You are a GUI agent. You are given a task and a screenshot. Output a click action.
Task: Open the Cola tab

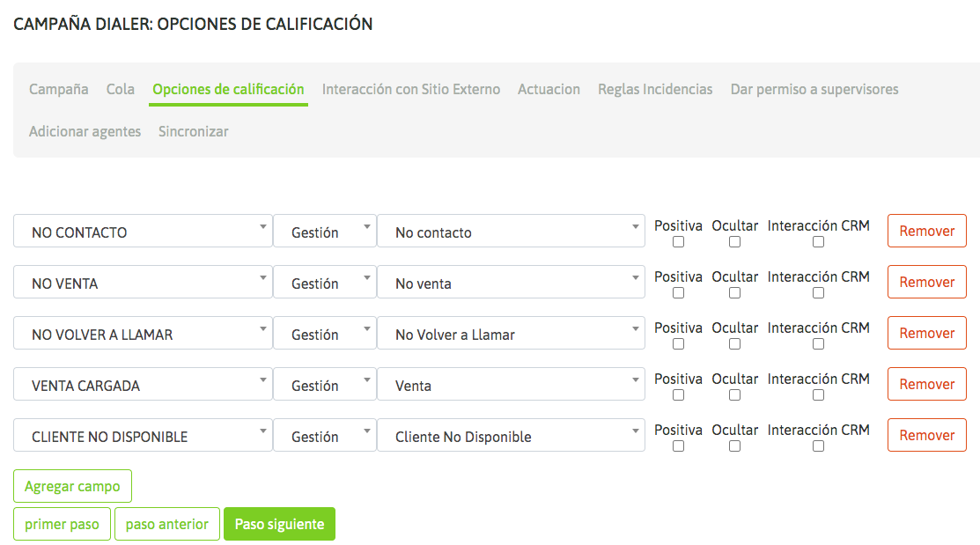point(121,89)
